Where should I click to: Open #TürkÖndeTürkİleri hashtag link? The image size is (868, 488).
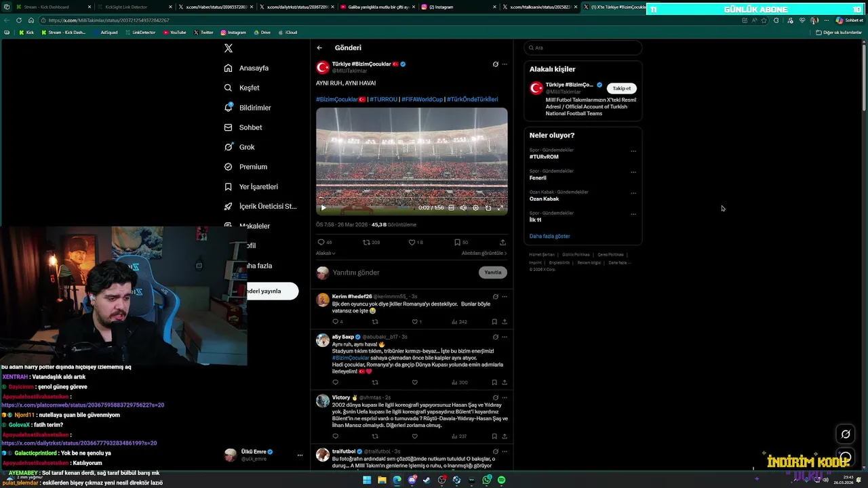coord(473,100)
